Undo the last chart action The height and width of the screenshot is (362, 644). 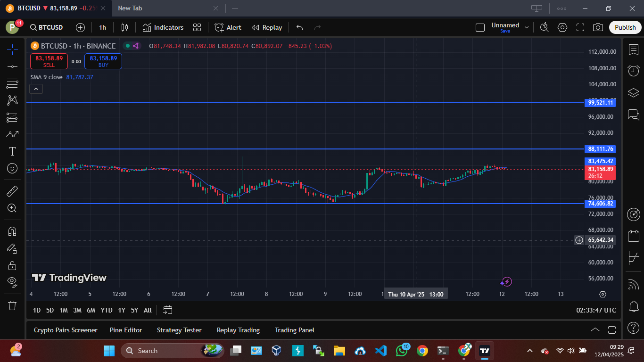299,27
